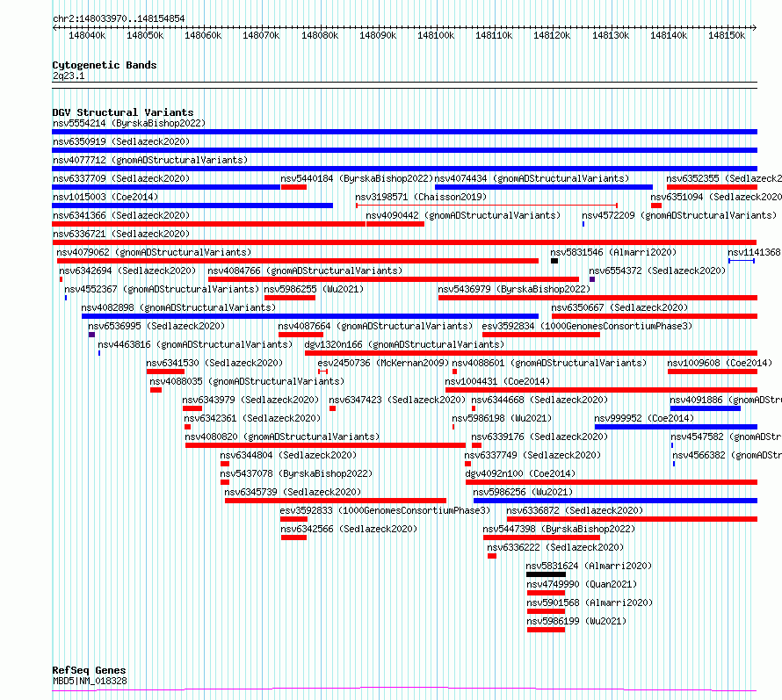Select nsv4749990 (Quan2021) label

click(582, 584)
